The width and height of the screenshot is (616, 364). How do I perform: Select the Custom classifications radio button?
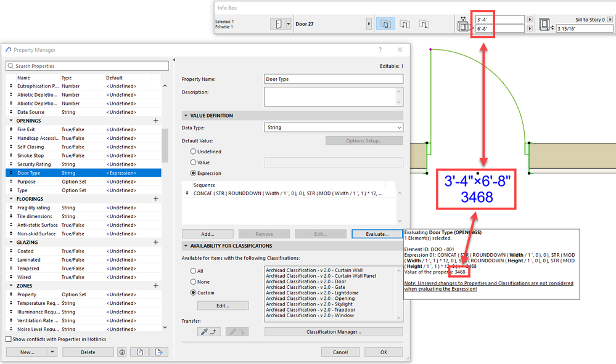coord(193,293)
